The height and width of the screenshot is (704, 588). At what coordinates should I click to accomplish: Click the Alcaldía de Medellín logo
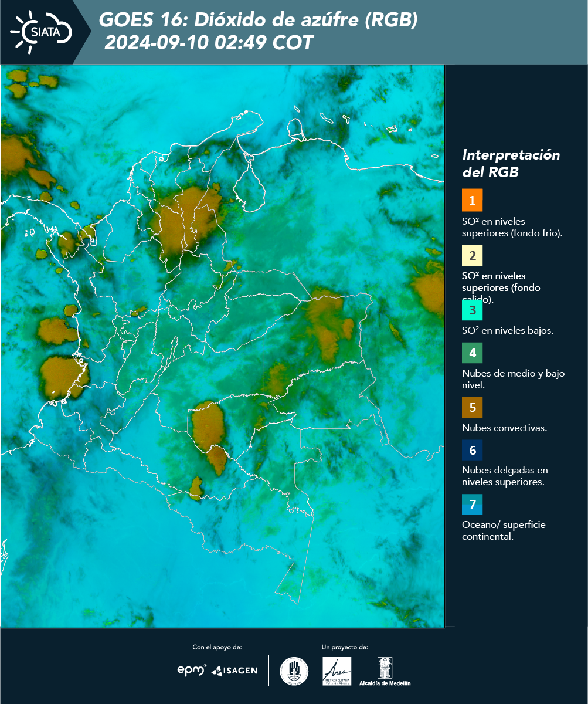(385, 672)
